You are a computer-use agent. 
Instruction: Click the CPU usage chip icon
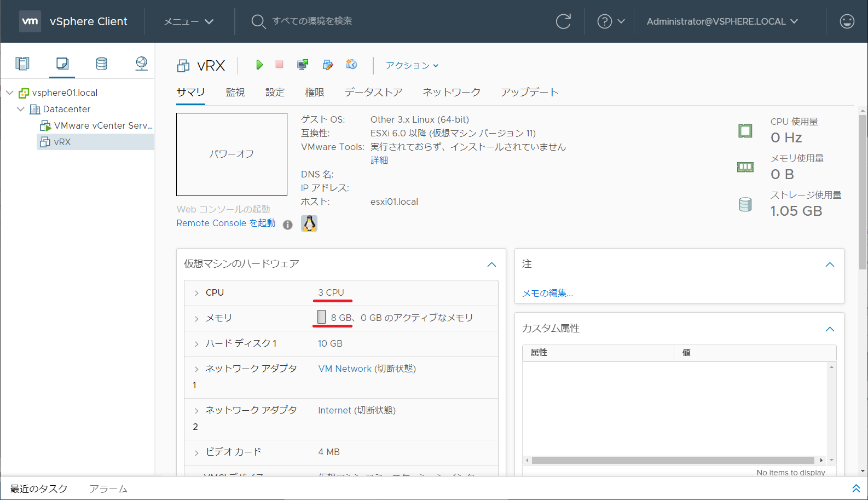745,131
